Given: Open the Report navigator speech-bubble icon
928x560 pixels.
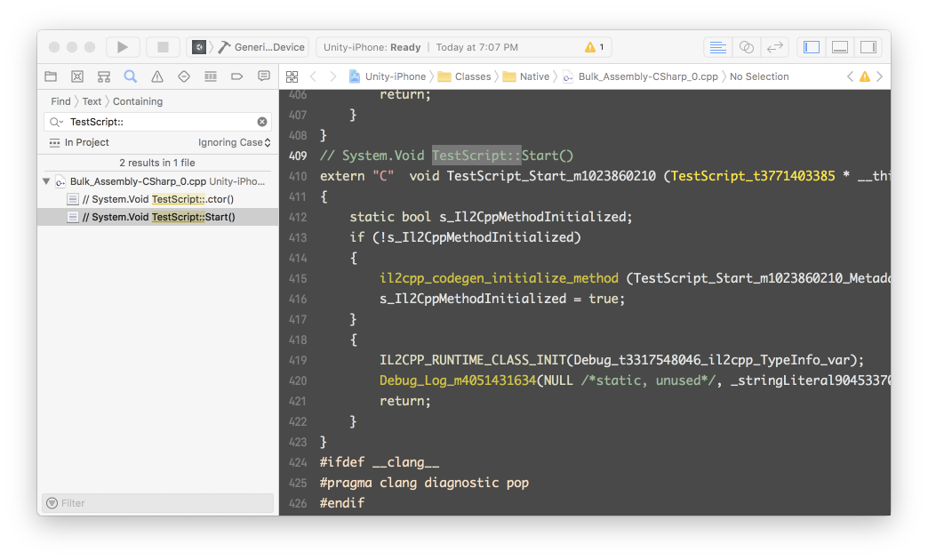Looking at the screenshot, I should [264, 76].
